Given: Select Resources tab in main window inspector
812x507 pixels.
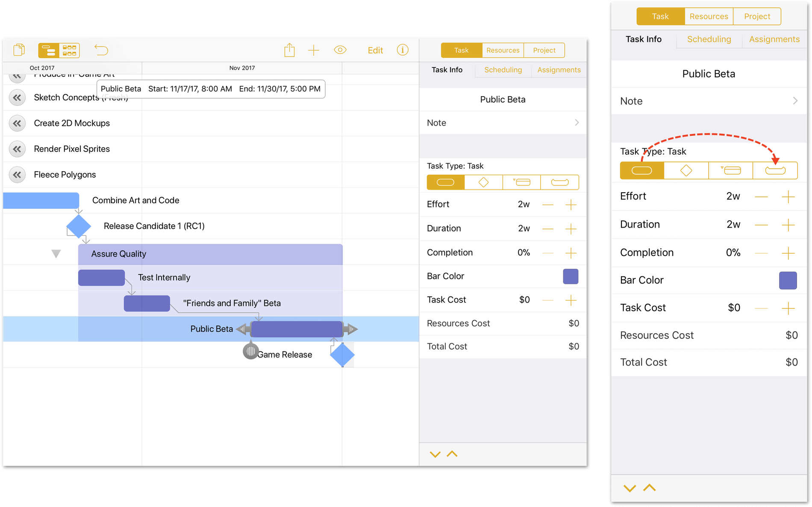Looking at the screenshot, I should point(503,50).
